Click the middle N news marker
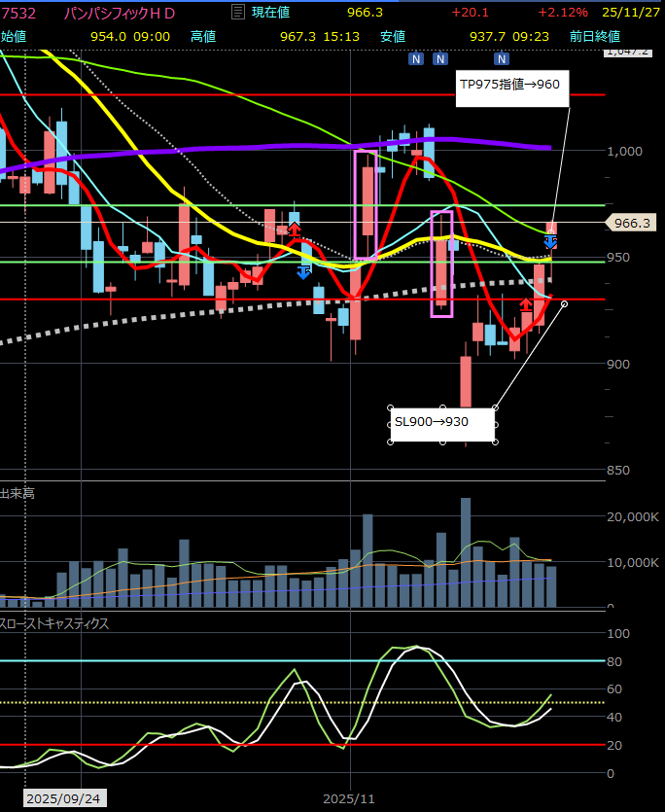 tap(439, 59)
